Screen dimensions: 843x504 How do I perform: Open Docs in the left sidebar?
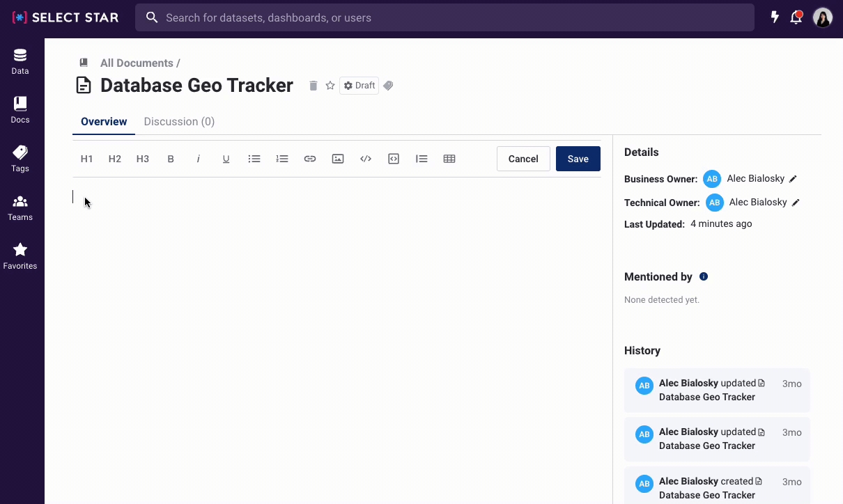[20, 110]
